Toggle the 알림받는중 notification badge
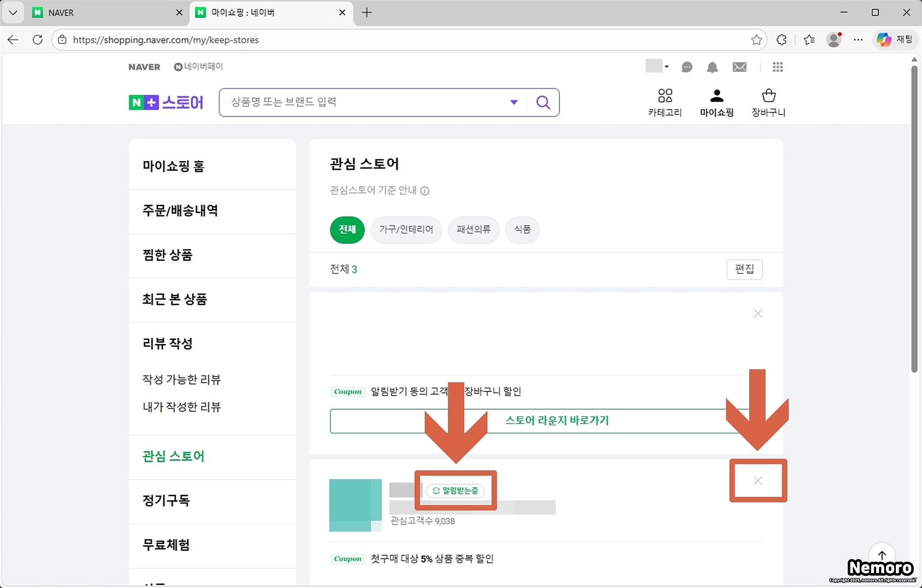This screenshot has width=922, height=588. 455,491
